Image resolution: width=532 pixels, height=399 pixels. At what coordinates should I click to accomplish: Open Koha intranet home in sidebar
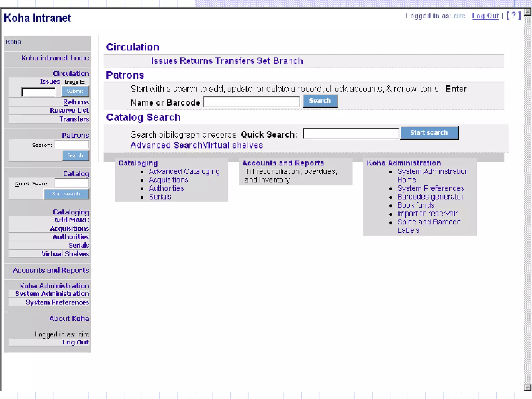tap(55, 58)
